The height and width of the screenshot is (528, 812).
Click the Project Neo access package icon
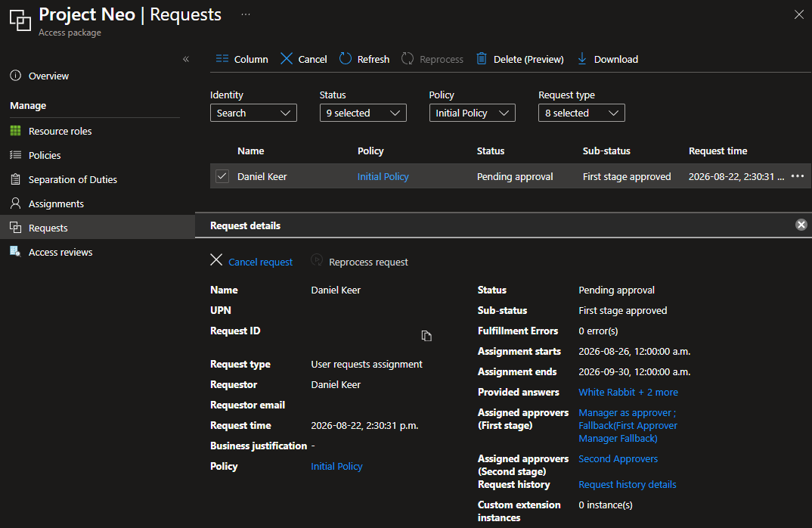[x=20, y=20]
